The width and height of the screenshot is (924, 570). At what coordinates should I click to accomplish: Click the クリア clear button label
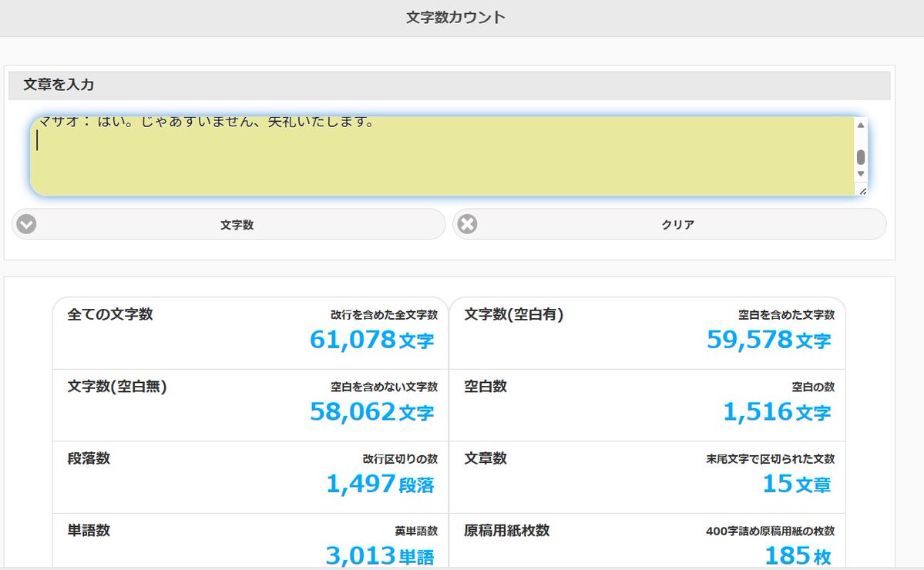(677, 225)
